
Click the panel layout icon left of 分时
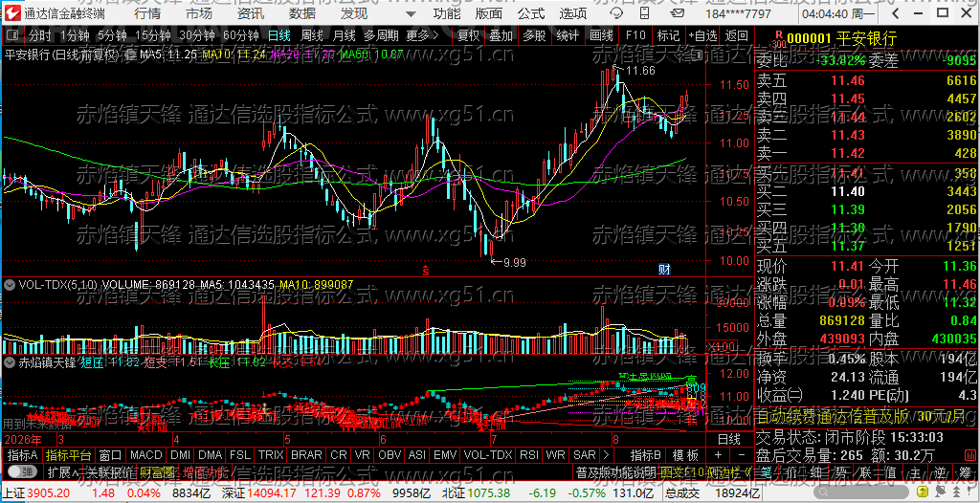13,36
